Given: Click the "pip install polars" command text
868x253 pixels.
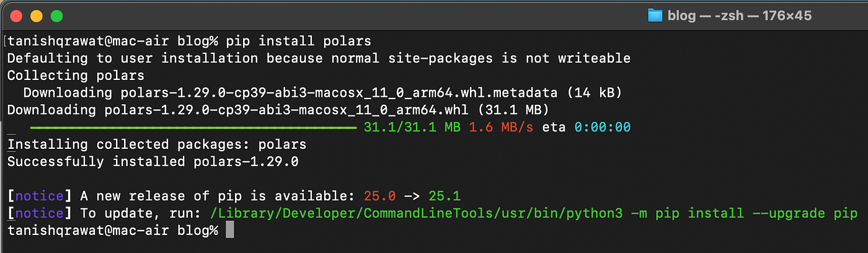Looking at the screenshot, I should (x=299, y=42).
